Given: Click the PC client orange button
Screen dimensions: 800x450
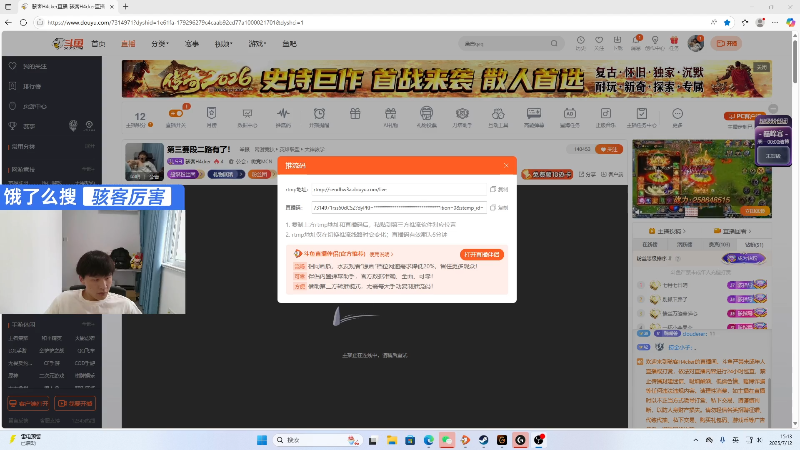Looking at the screenshot, I should [743, 116].
